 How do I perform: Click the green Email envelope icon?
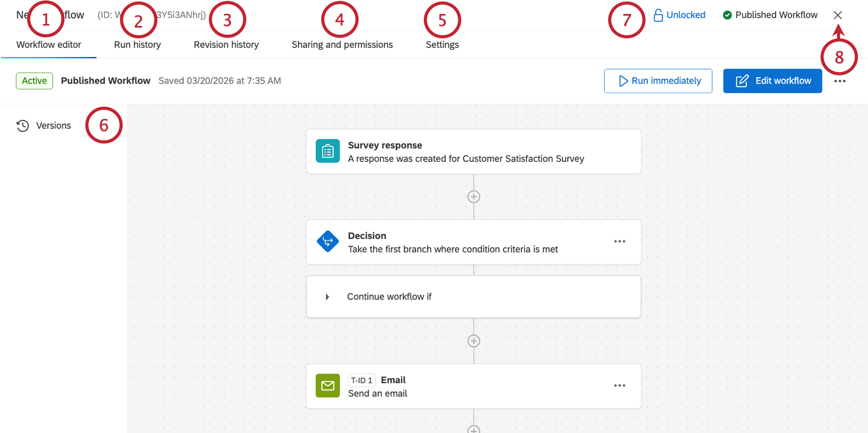pyautogui.click(x=328, y=386)
